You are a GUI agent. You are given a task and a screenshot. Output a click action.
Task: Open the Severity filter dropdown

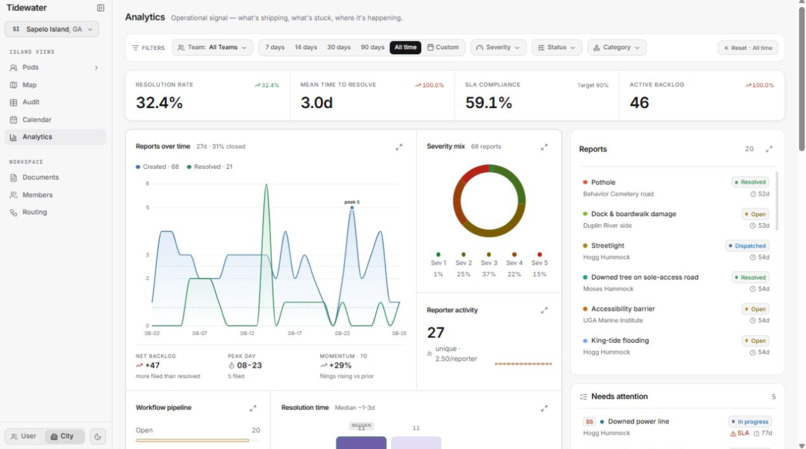pyautogui.click(x=498, y=47)
